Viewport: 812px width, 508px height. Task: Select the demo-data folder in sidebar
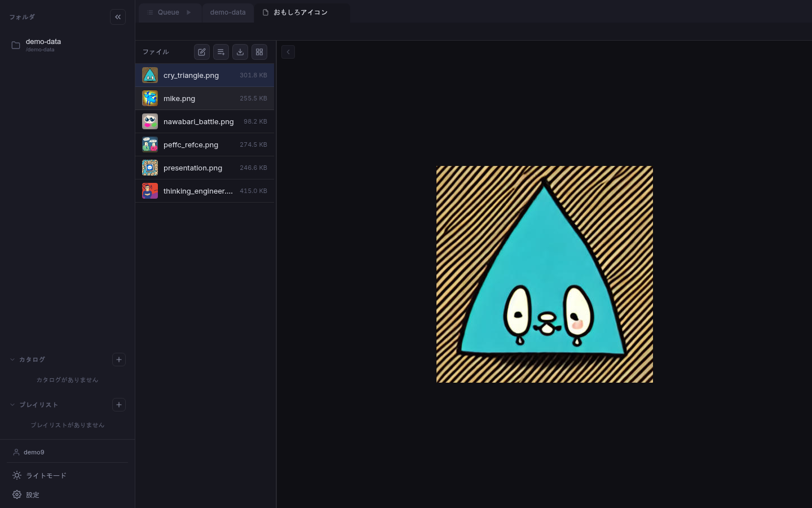43,45
